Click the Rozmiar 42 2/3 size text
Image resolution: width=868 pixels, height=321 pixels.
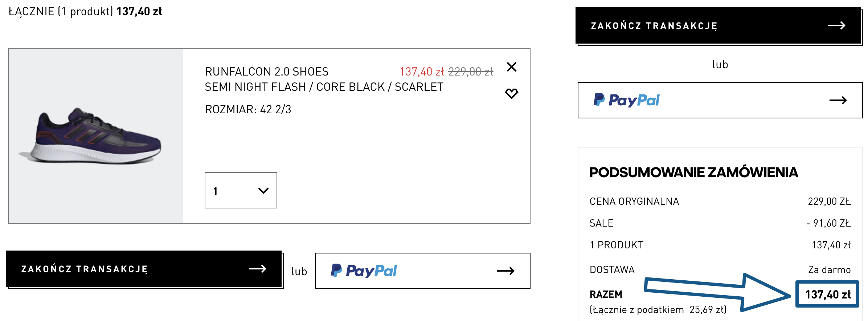click(x=248, y=109)
